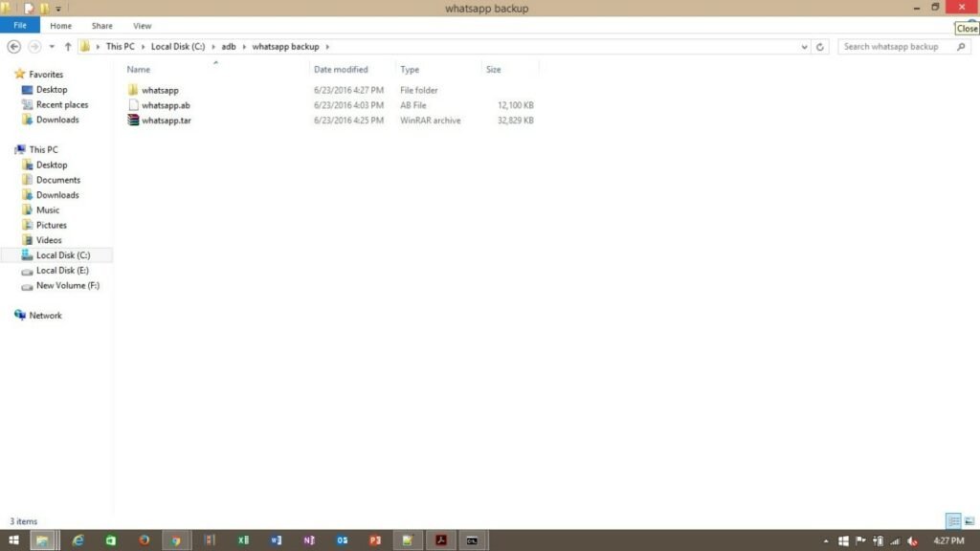Viewport: 980px width, 551px height.
Task: Click the search magnifier icon
Action: tap(961, 47)
